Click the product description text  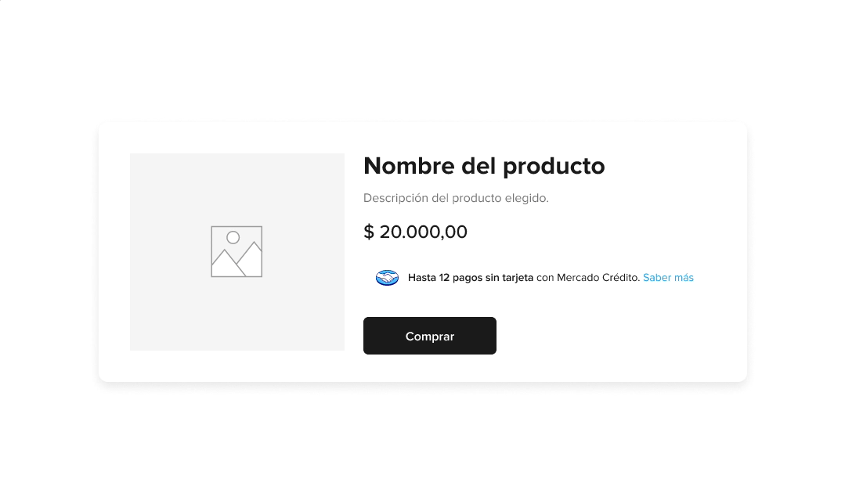click(x=456, y=198)
